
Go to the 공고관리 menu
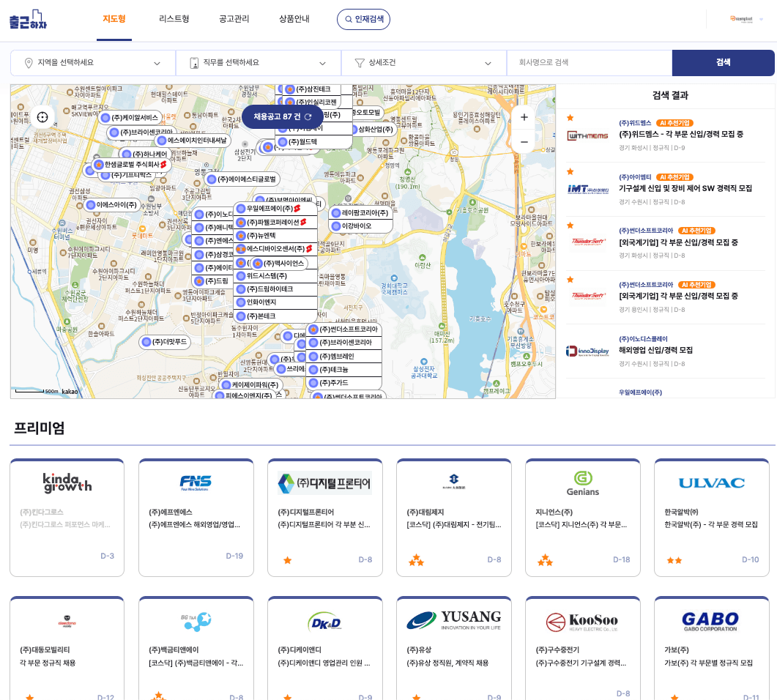click(x=234, y=19)
